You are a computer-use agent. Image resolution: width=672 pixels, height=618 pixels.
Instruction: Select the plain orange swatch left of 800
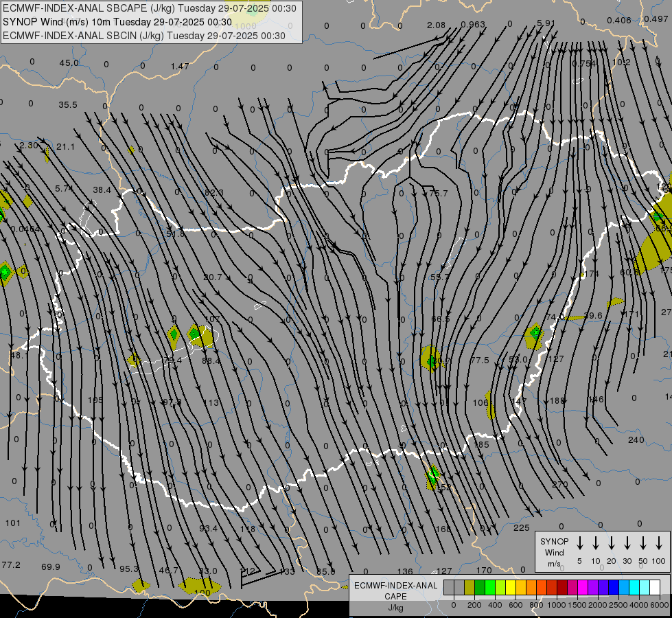coord(531,588)
